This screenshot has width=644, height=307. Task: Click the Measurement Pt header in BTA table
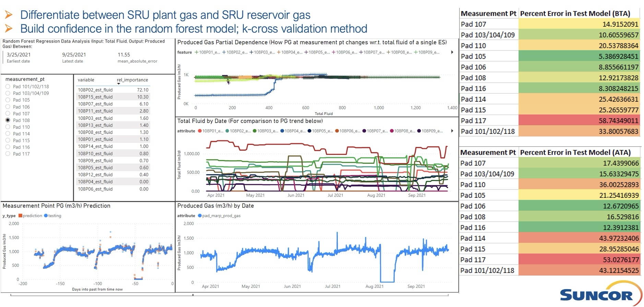coord(488,14)
